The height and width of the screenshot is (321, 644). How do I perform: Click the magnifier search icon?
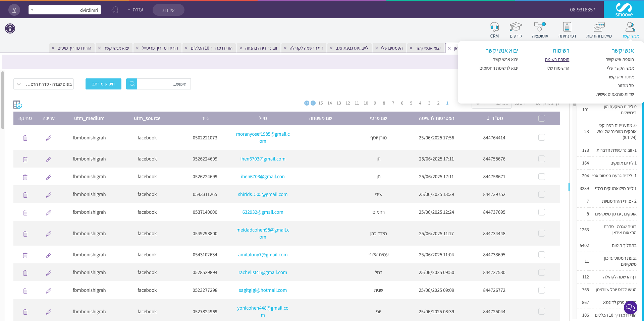tap(132, 84)
